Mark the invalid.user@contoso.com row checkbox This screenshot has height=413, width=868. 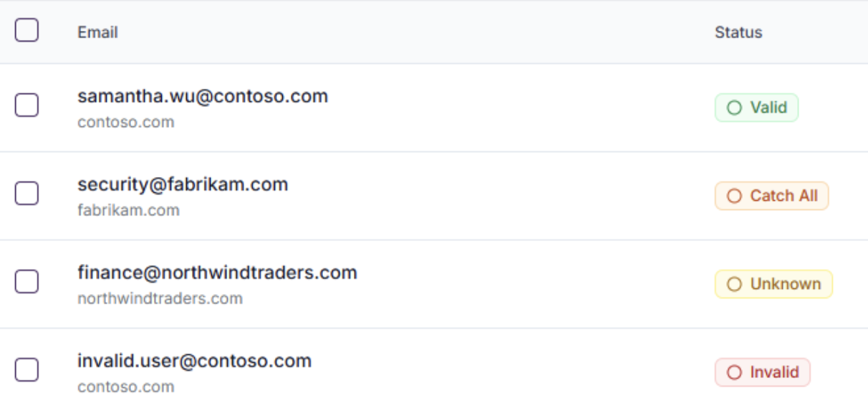click(26, 370)
